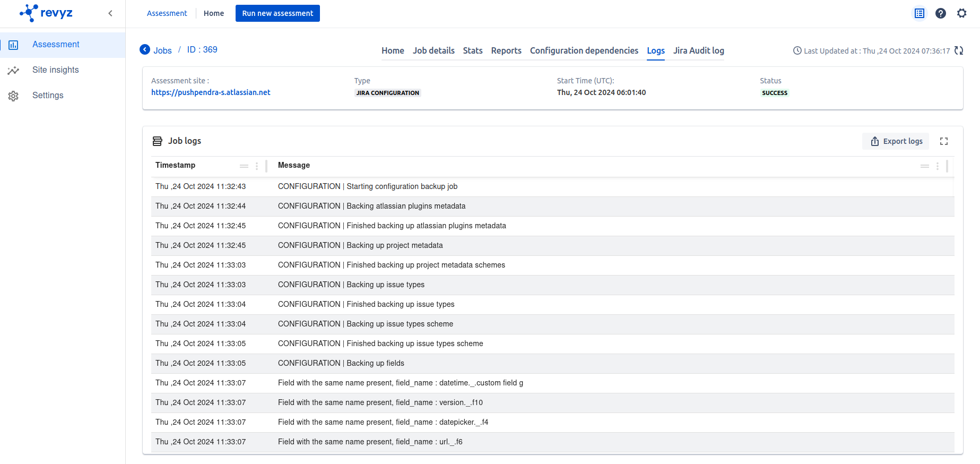Click the Message column drag handle icon
The width and height of the screenshot is (980, 464).
(x=925, y=166)
